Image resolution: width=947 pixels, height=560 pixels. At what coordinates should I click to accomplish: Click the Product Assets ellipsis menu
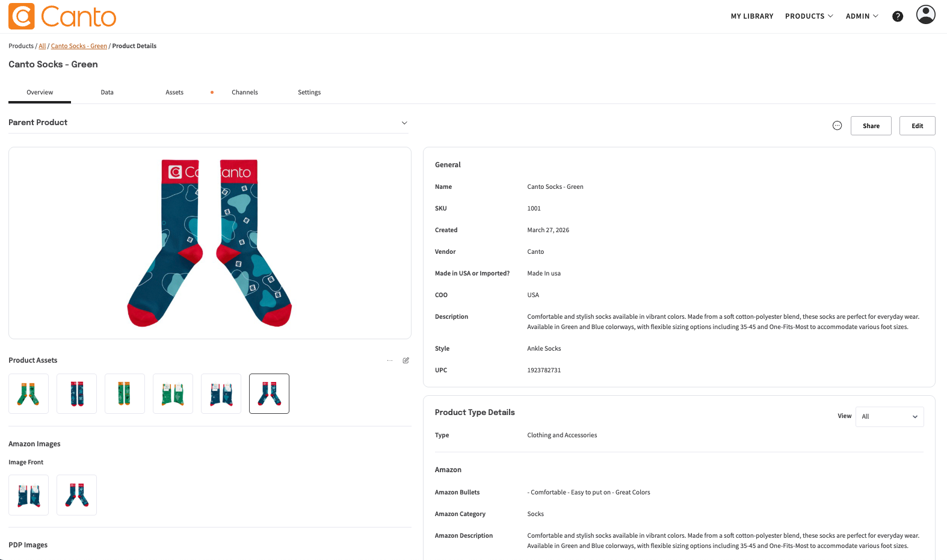(x=390, y=360)
